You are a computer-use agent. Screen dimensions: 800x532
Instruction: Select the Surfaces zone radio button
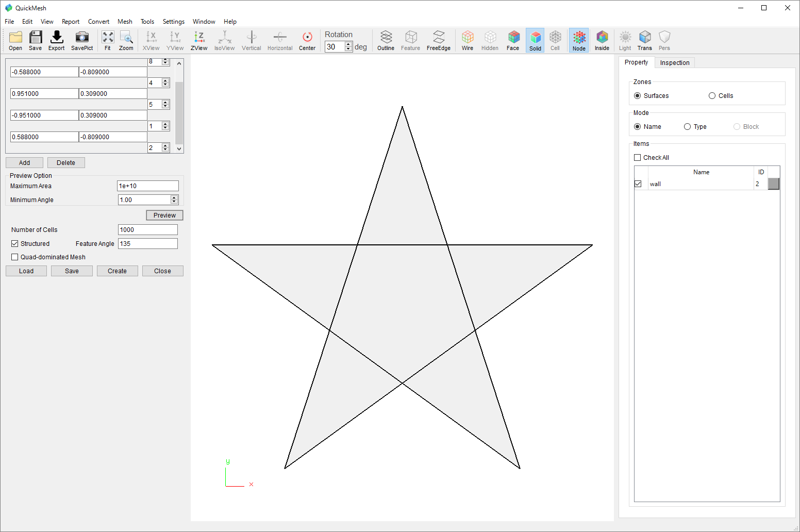[638, 96]
